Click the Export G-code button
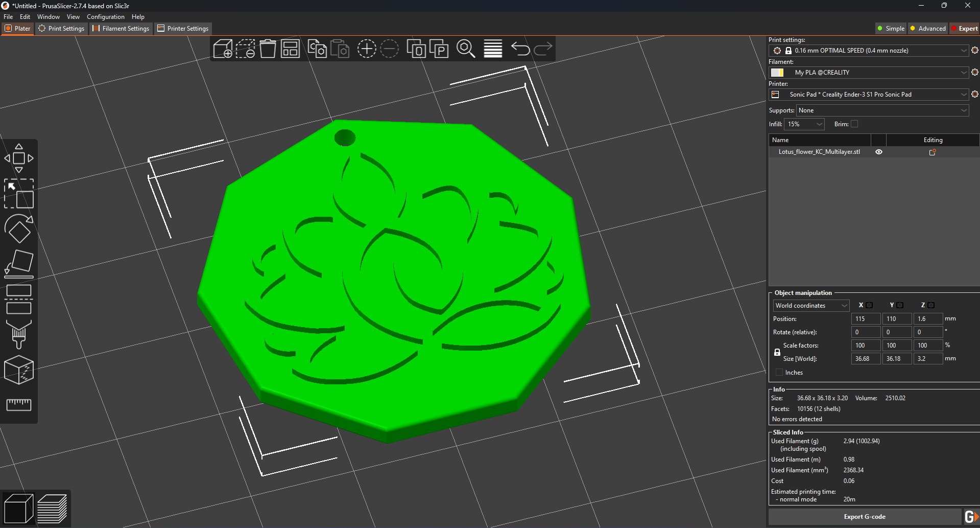This screenshot has height=528, width=980. [x=865, y=516]
